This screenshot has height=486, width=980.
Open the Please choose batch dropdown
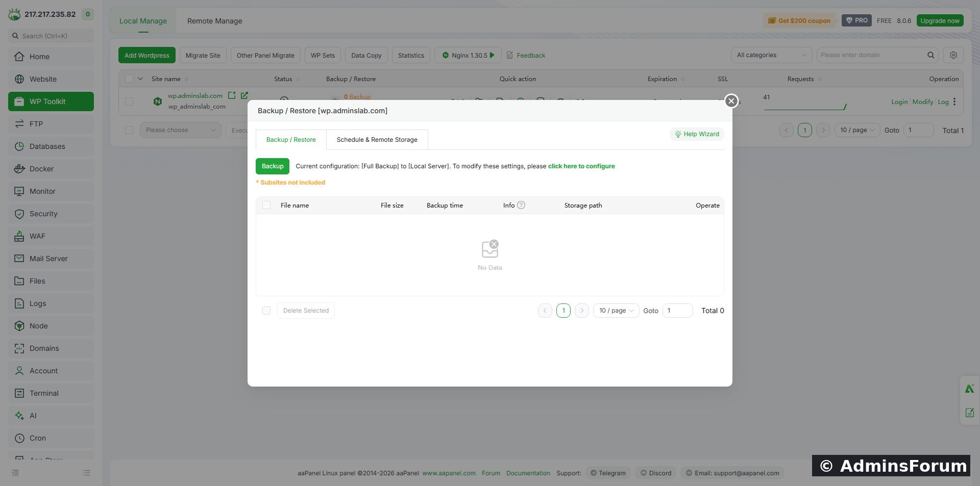click(181, 130)
